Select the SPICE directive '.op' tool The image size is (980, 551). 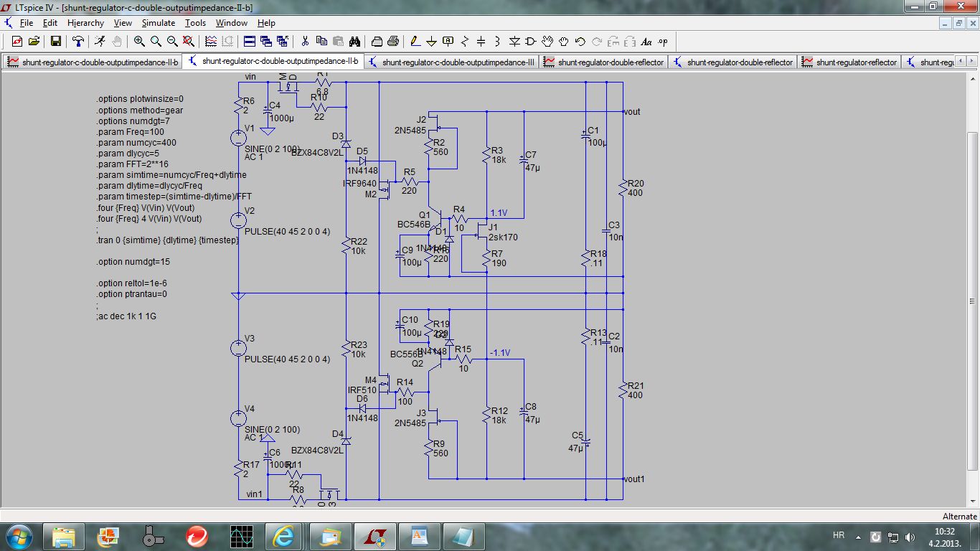(663, 41)
